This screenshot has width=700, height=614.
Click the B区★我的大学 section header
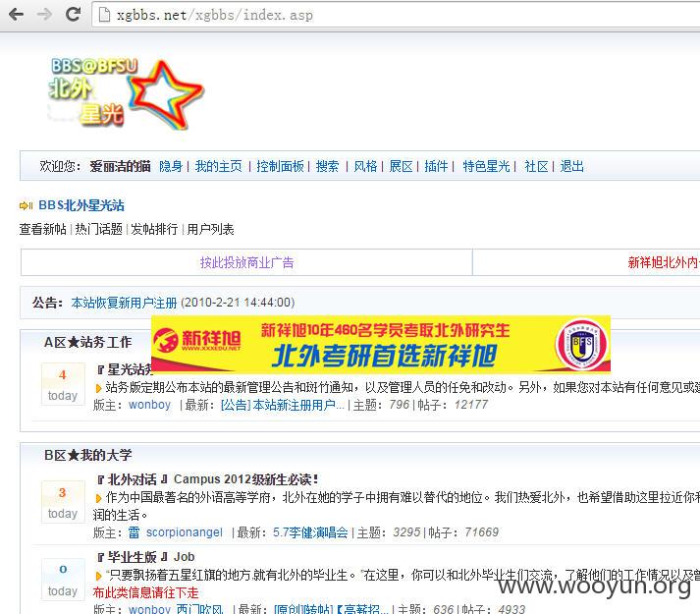(x=88, y=455)
